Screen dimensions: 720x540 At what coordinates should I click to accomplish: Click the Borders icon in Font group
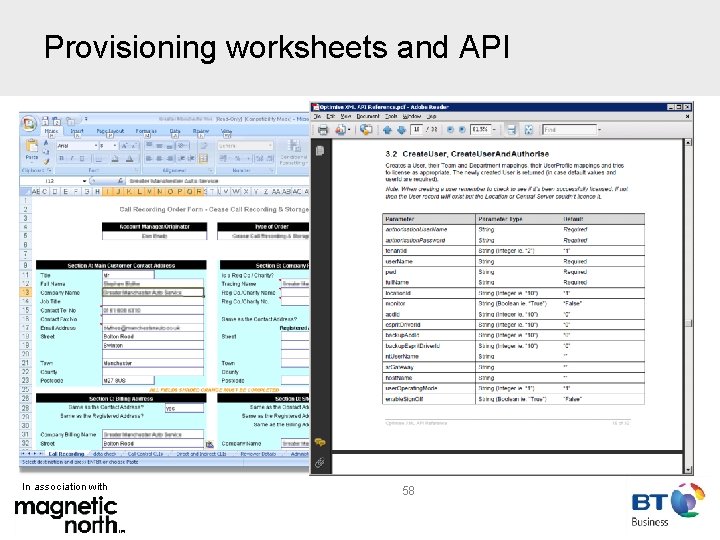tap(99, 159)
